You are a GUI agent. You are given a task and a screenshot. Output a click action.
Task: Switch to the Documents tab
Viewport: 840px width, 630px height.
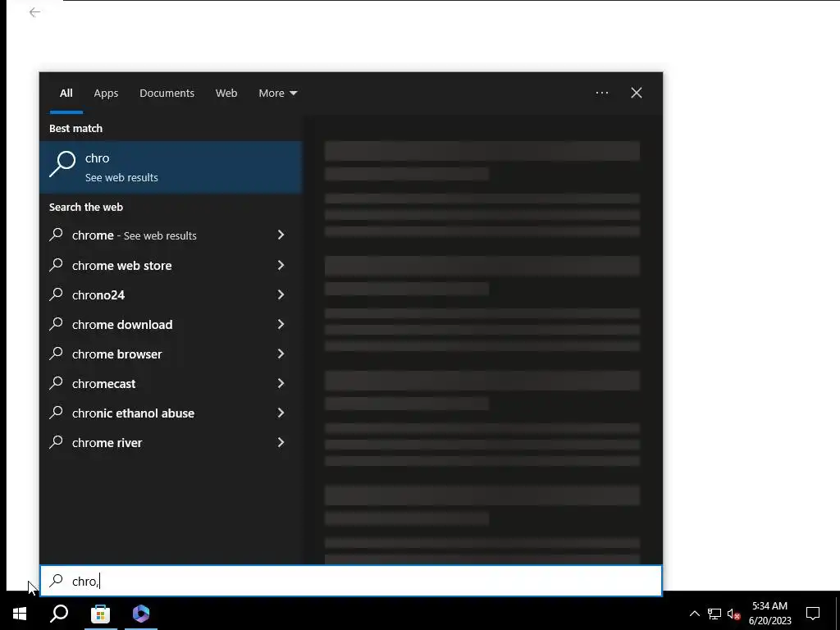pyautogui.click(x=167, y=94)
